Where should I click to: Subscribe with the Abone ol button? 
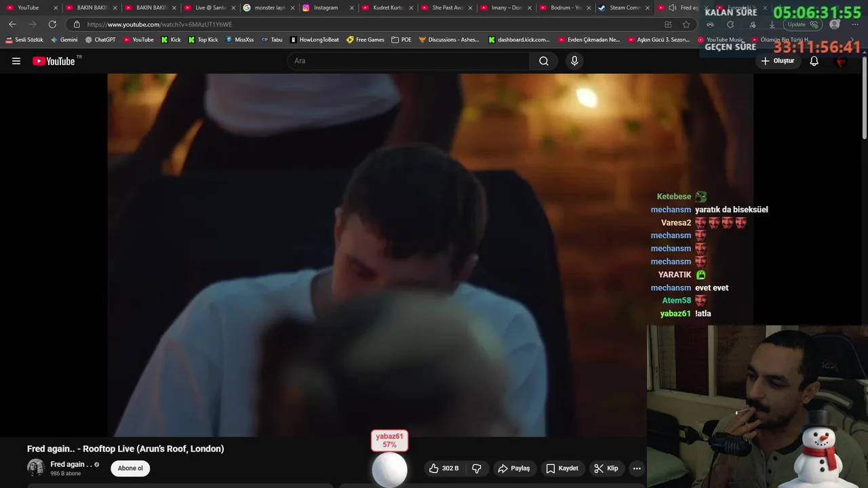point(130,468)
